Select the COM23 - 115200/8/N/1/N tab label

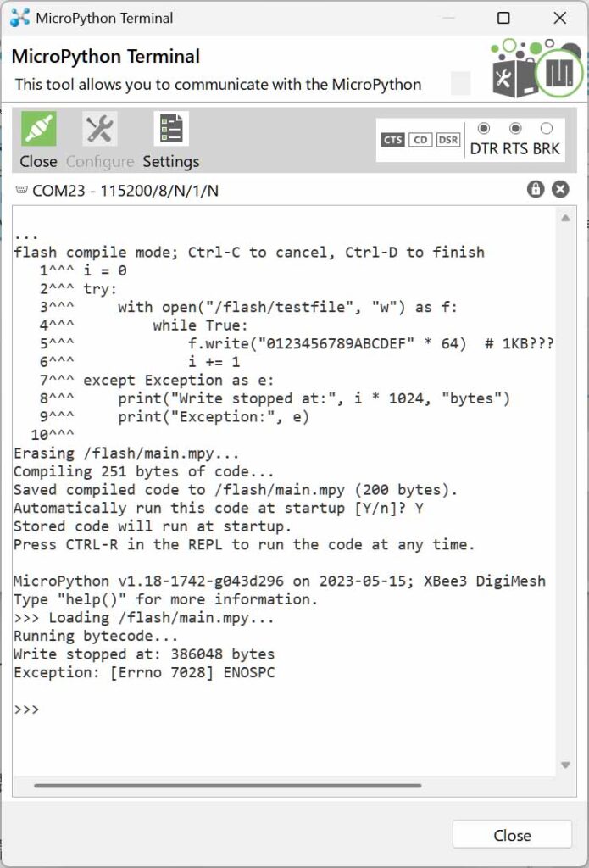(x=125, y=191)
